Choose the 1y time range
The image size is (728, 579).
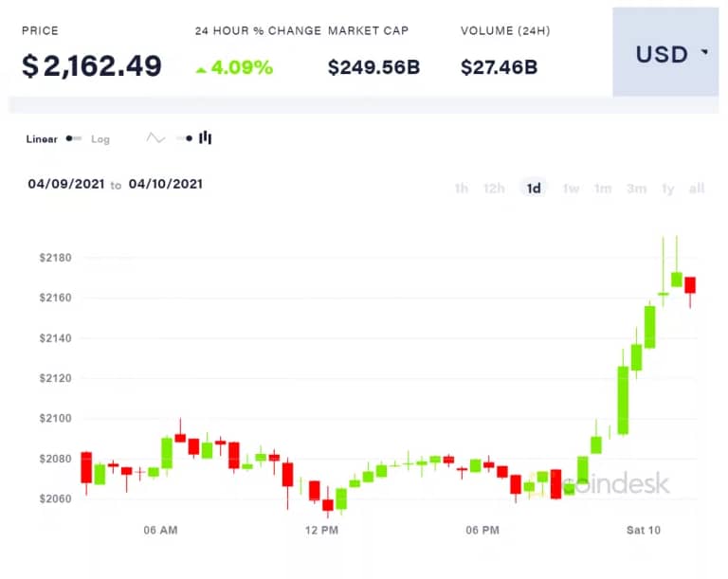click(668, 189)
